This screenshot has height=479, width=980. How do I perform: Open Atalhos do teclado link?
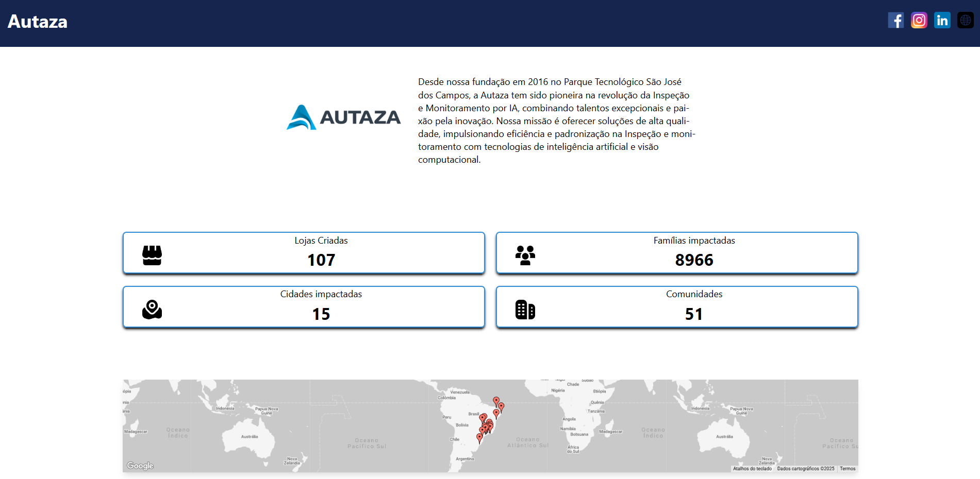[752, 469]
